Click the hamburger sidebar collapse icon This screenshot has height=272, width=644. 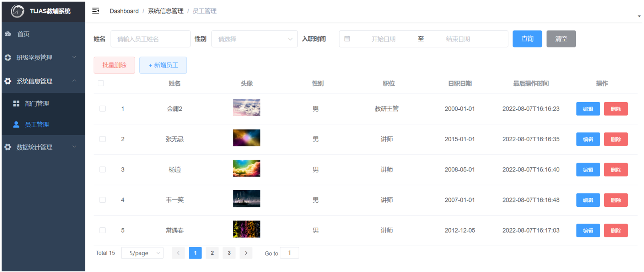[x=96, y=11]
